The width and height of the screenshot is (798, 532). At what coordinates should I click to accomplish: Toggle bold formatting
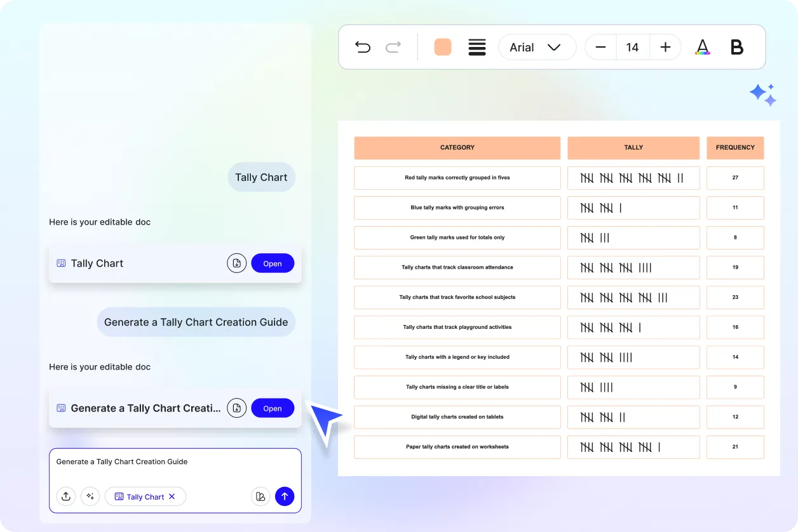coord(736,46)
